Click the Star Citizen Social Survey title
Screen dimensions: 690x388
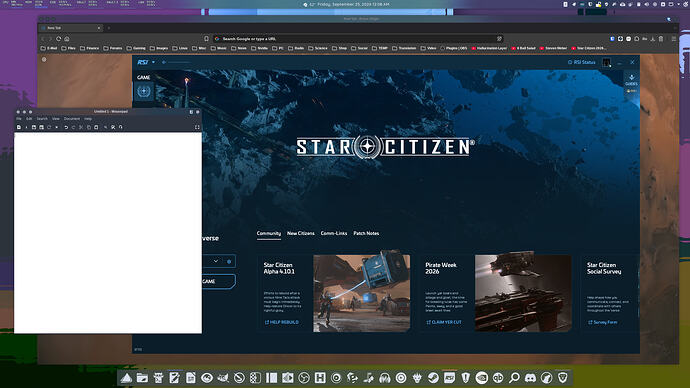(604, 268)
